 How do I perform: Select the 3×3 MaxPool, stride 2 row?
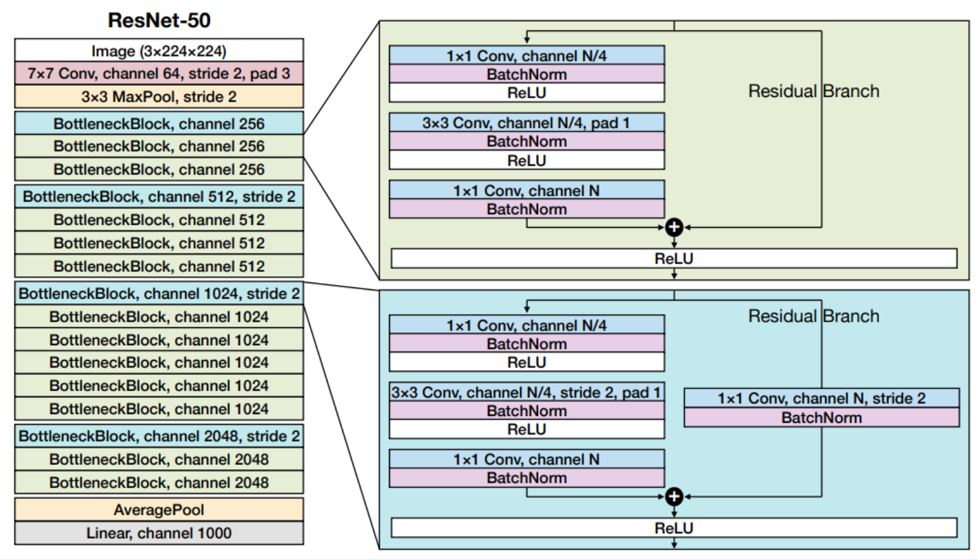coord(159,96)
